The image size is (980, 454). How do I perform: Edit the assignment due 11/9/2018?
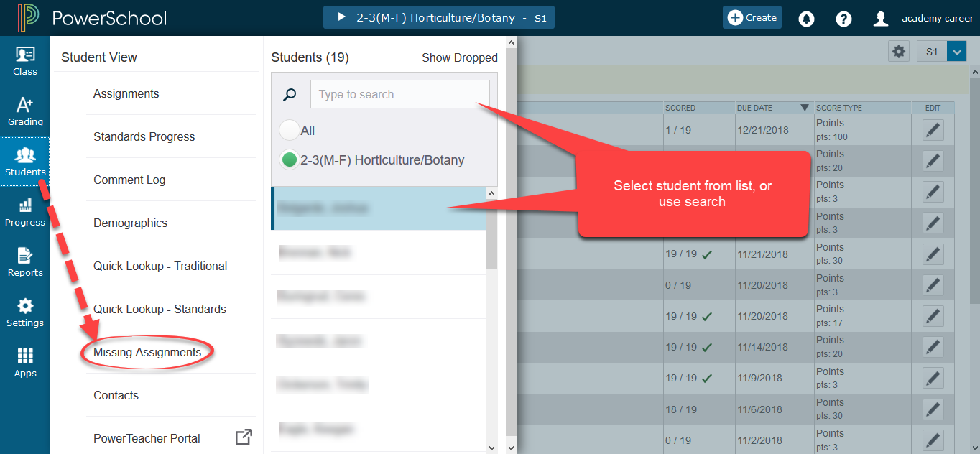click(x=933, y=378)
